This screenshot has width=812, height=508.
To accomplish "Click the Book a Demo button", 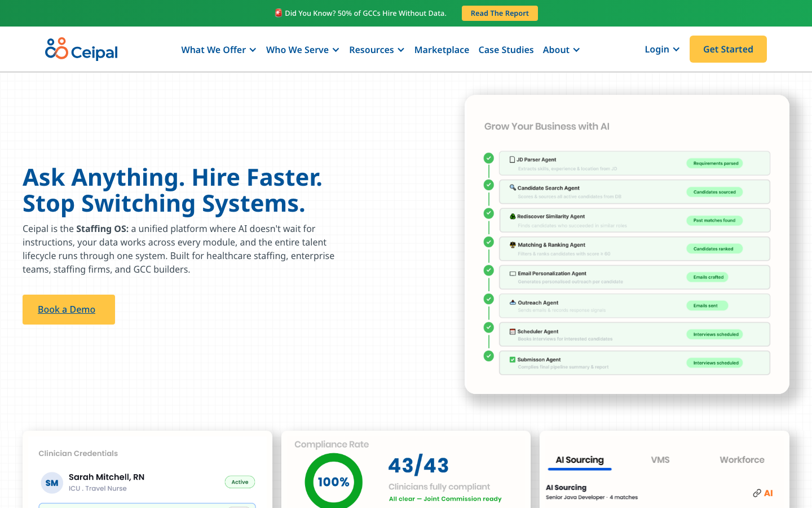I will (69, 309).
